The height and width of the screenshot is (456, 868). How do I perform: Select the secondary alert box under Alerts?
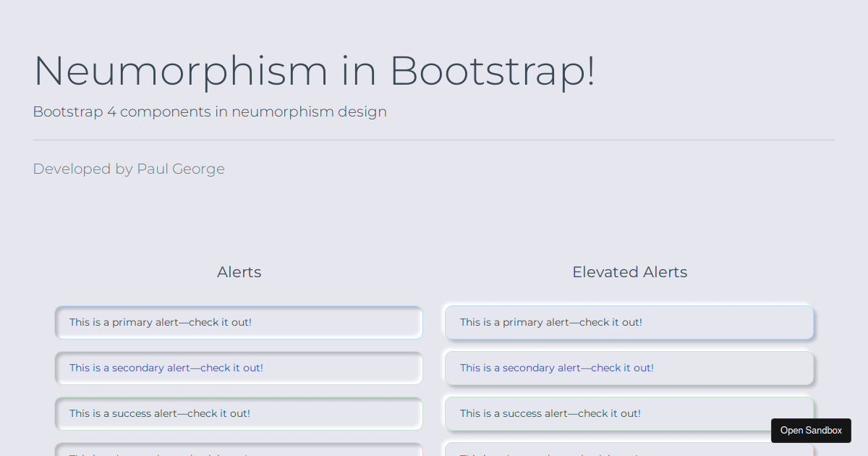point(239,368)
